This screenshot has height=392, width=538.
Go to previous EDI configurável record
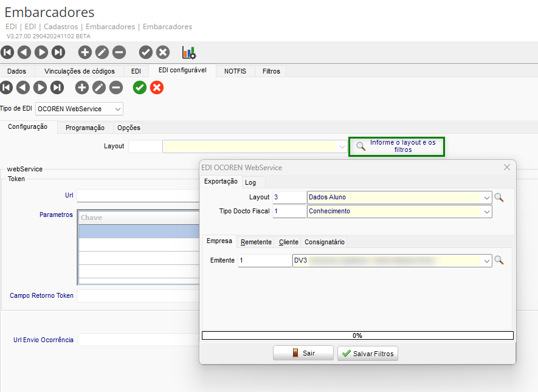coord(23,88)
